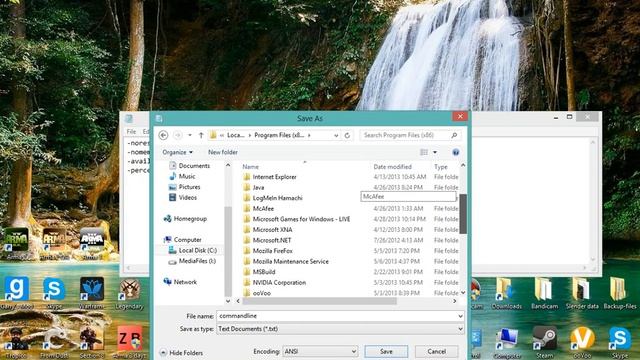Create a New folder
640x360 pixels.
223,152
